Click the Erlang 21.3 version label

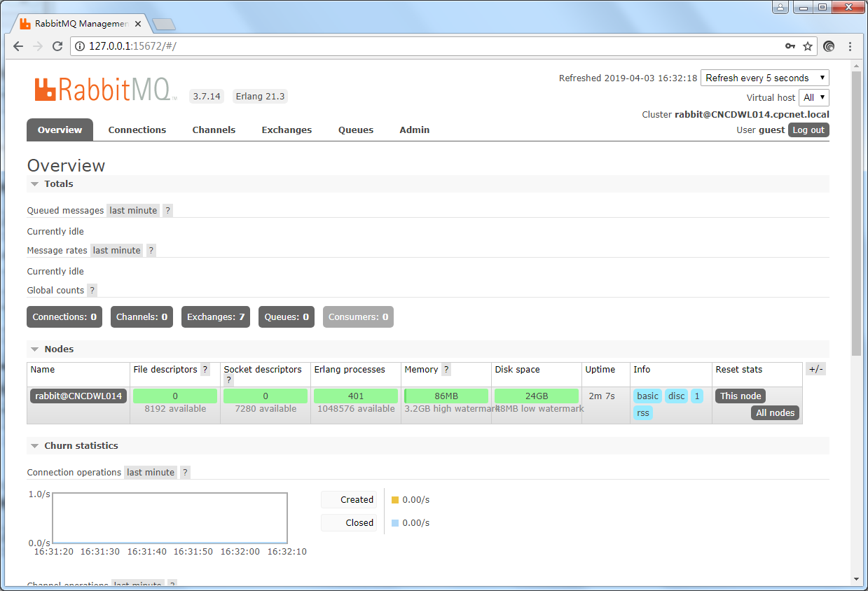click(x=260, y=97)
